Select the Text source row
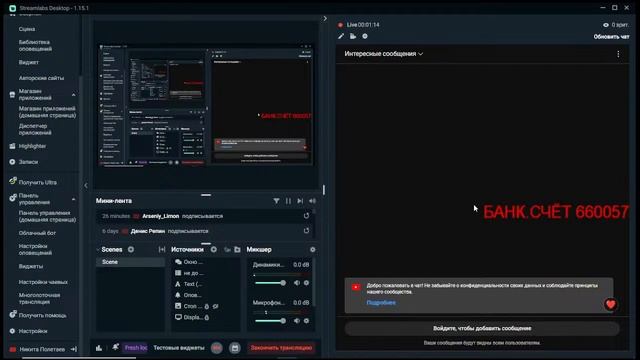Viewport: 640px width, 360px height. point(206,284)
